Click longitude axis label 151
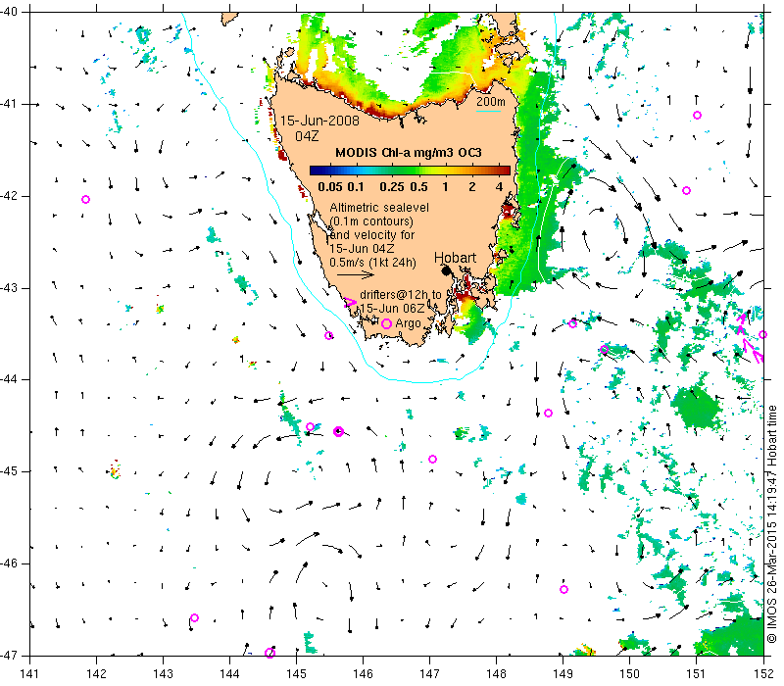Viewport: 784px width, 686px height. 696,673
